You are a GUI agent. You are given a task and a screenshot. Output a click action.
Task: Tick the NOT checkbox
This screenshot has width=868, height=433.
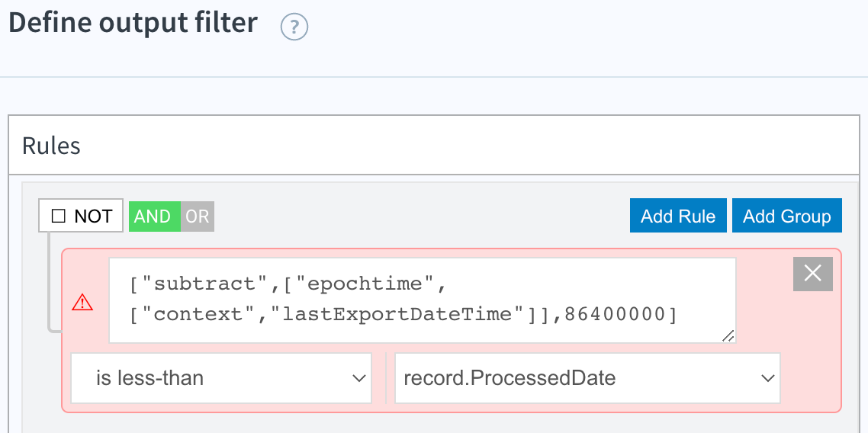[x=58, y=216]
